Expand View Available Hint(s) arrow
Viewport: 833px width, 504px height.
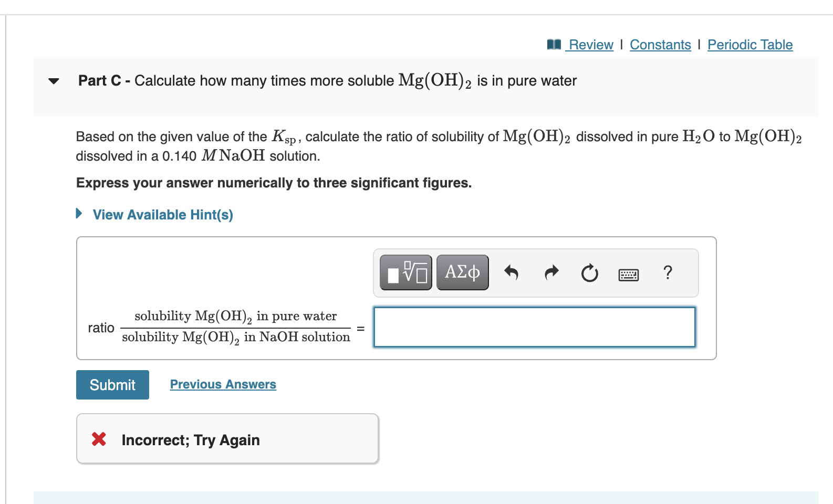pos(79,214)
